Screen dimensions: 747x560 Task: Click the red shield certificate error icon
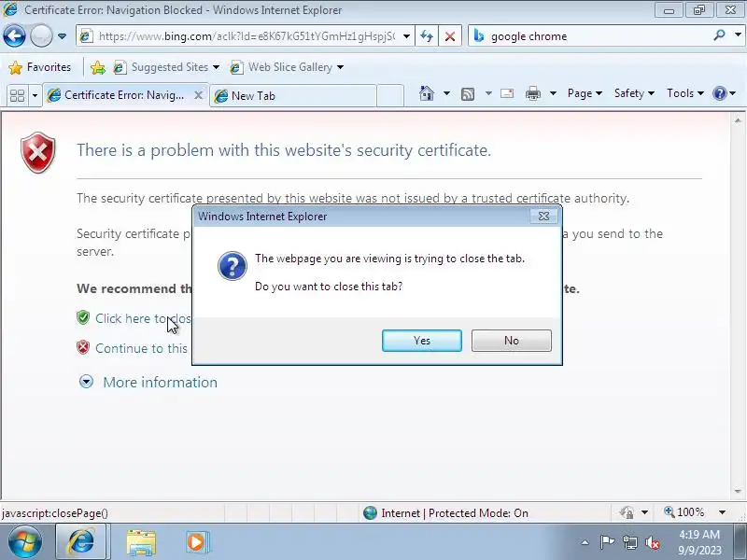[x=38, y=152]
